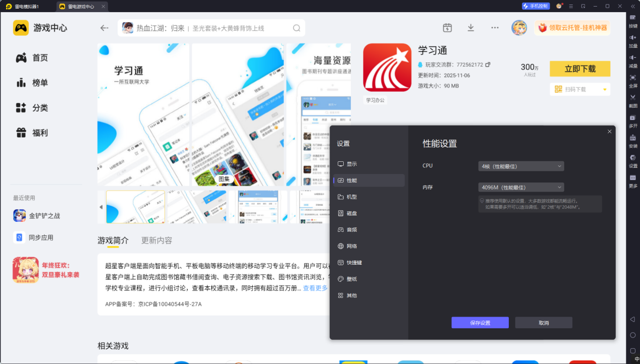Screen dimensions: 640x364
Task: Focus the 热血江湖 search input field
Action: (212, 28)
